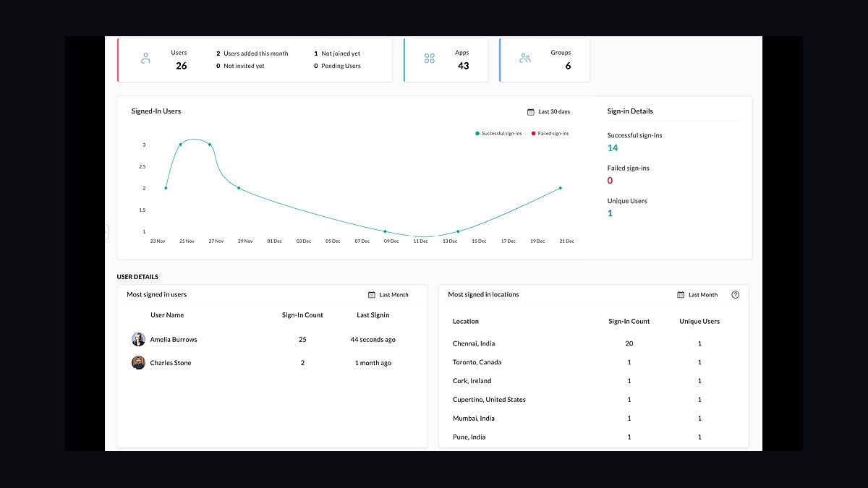The height and width of the screenshot is (488, 868).
Task: Click Not joined yet stat
Action: tap(337, 53)
